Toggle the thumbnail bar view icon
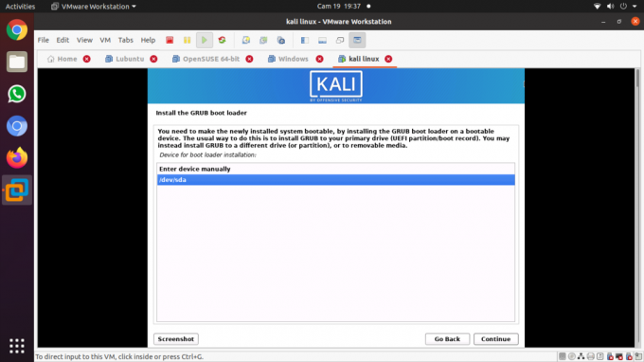Screen dimensions: 644x362 [x=322, y=40]
